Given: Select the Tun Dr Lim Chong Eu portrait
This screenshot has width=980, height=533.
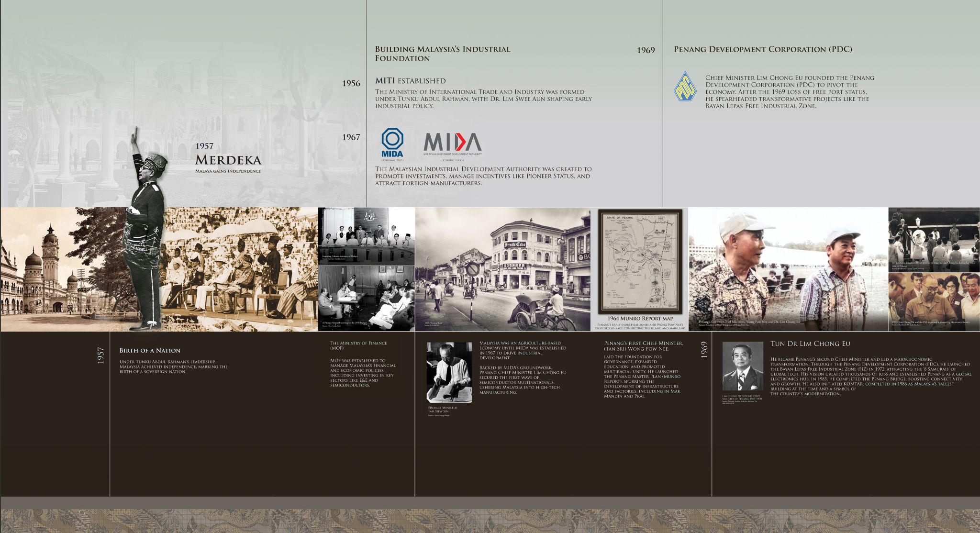Looking at the screenshot, I should 742,366.
